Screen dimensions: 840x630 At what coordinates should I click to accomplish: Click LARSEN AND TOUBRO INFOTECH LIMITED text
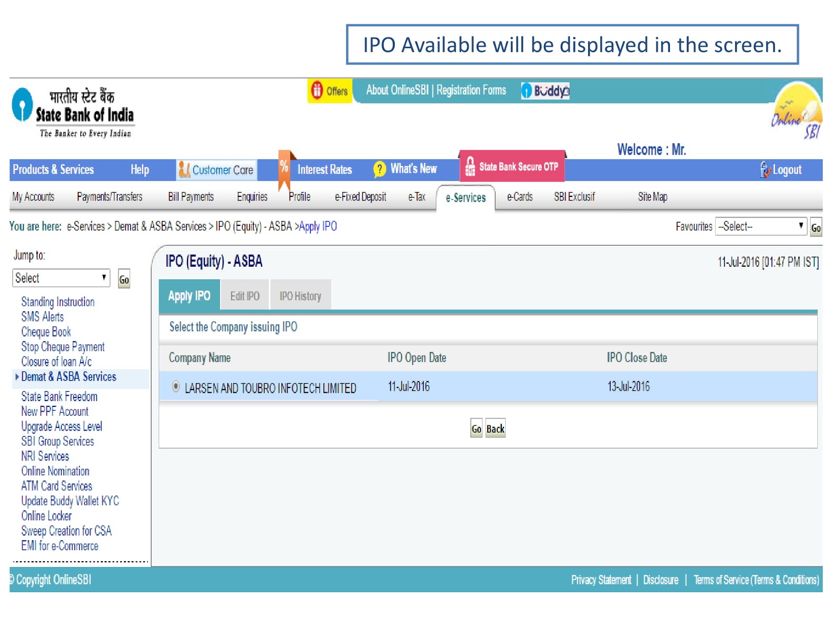pyautogui.click(x=270, y=388)
